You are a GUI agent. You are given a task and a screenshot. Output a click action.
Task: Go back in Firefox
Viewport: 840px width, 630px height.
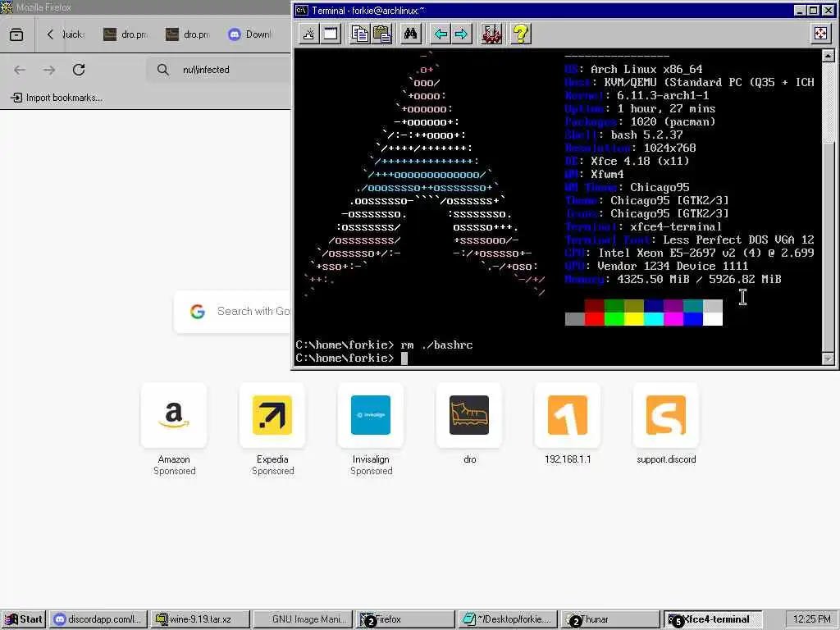click(20, 70)
